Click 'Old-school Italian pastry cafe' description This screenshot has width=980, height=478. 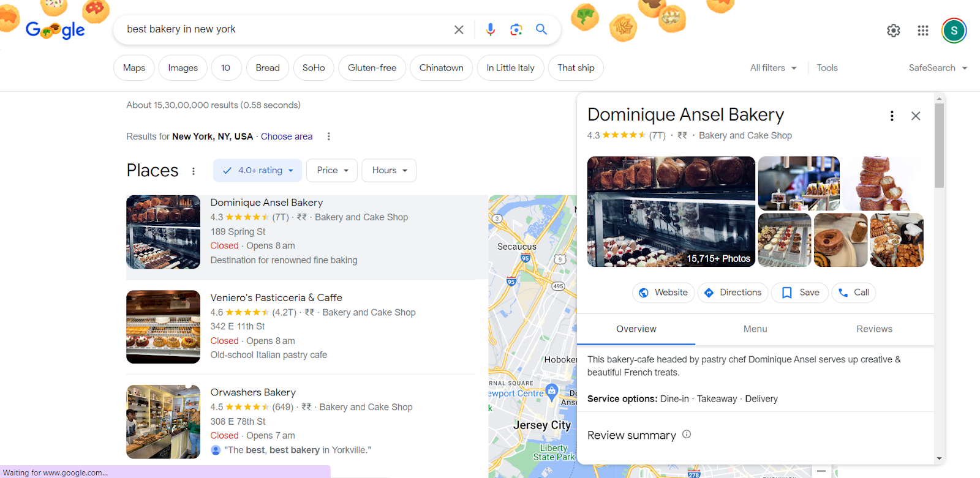pos(269,355)
